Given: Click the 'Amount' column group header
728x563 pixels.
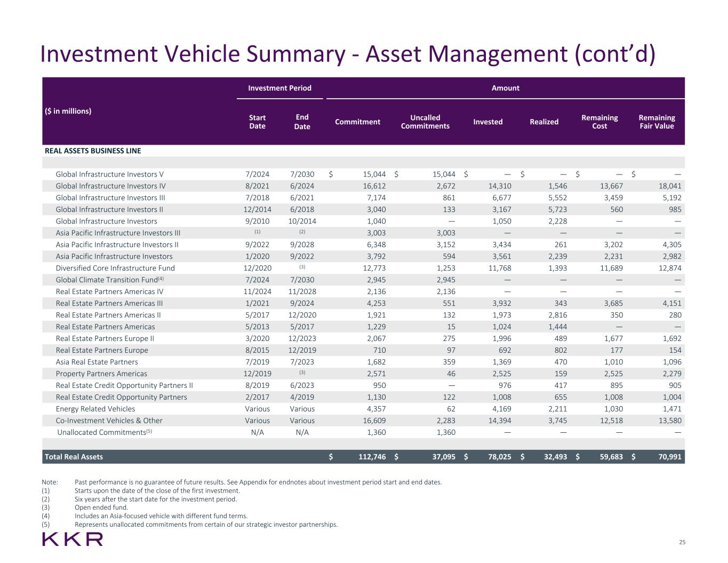Looking at the screenshot, I should tap(505, 88).
